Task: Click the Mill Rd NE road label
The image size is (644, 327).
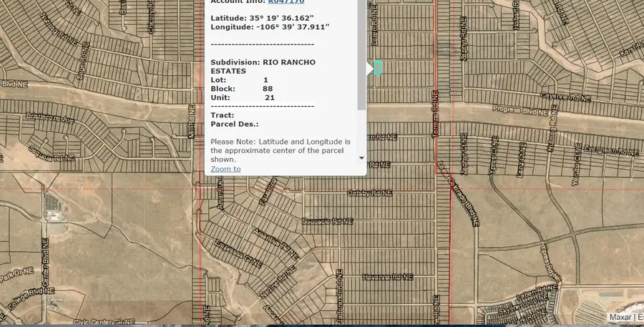Action: click(x=191, y=122)
